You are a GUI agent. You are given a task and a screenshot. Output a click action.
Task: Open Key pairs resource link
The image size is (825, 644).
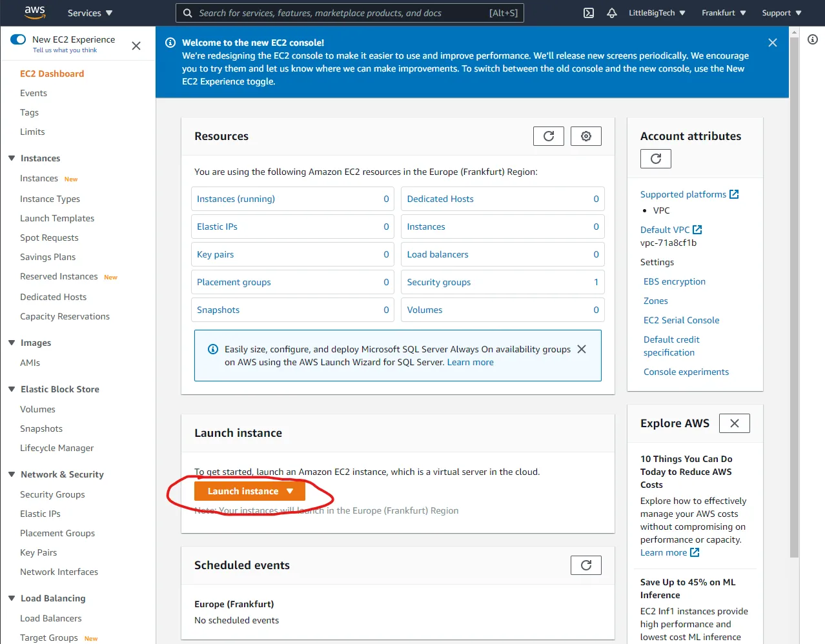pos(216,254)
